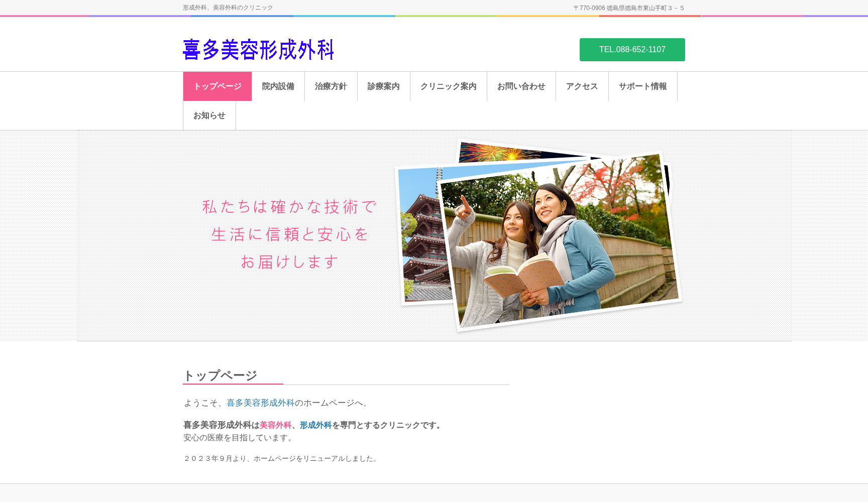This screenshot has width=868, height=502.
Task: Open the お知らせ page
Action: click(209, 115)
